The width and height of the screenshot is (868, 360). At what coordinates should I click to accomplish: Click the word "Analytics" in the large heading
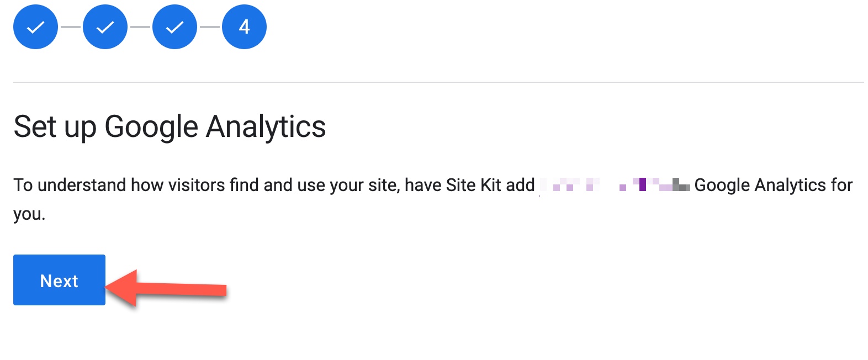266,127
